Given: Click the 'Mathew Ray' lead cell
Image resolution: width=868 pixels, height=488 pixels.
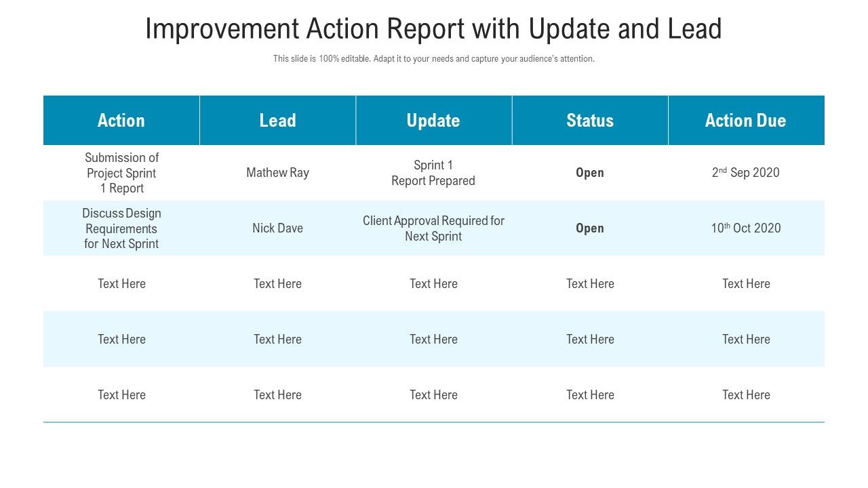Looking at the screenshot, I should [x=278, y=173].
